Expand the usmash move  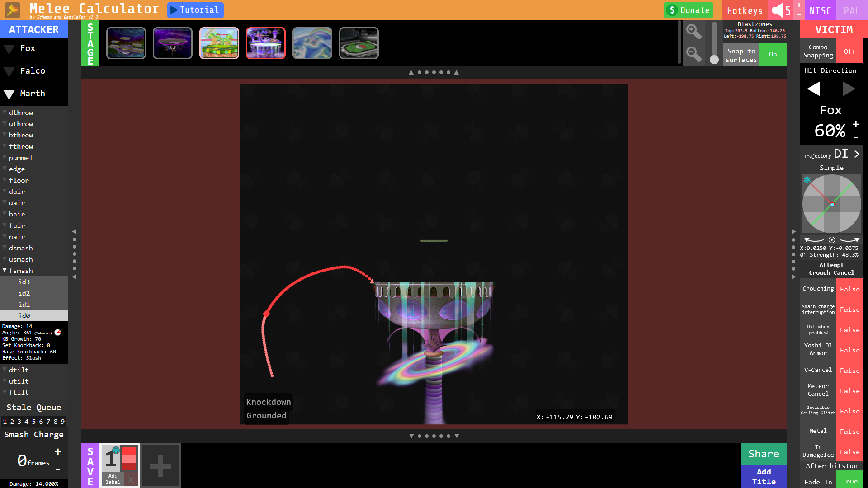tap(5, 258)
